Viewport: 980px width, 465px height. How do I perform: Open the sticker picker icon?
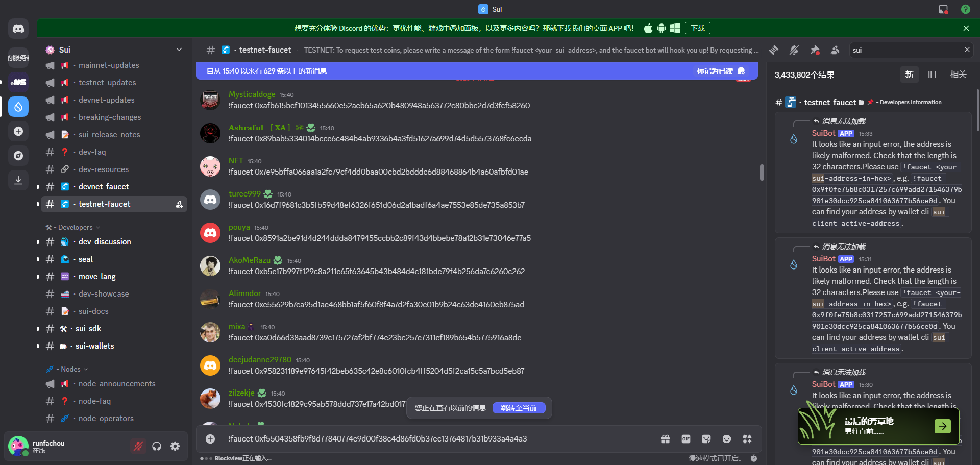[x=706, y=439]
